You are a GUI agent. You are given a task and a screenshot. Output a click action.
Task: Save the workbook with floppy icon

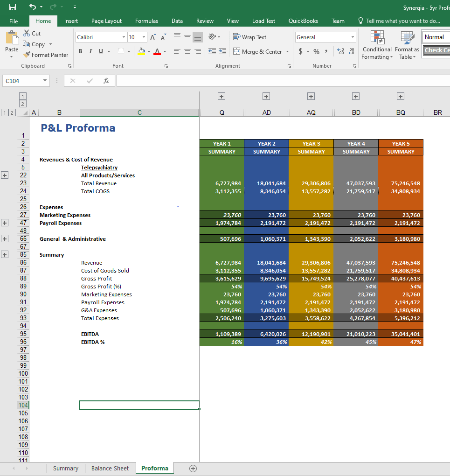point(13,7)
